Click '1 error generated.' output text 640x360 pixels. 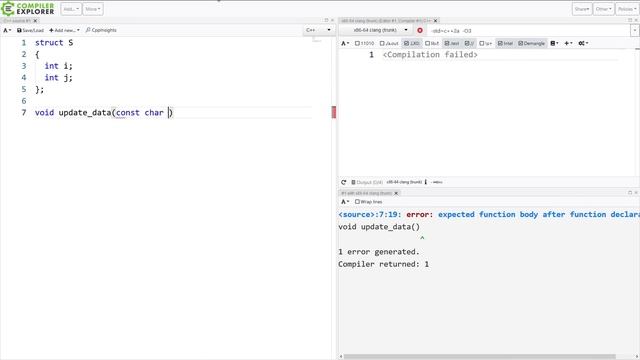[x=379, y=252]
